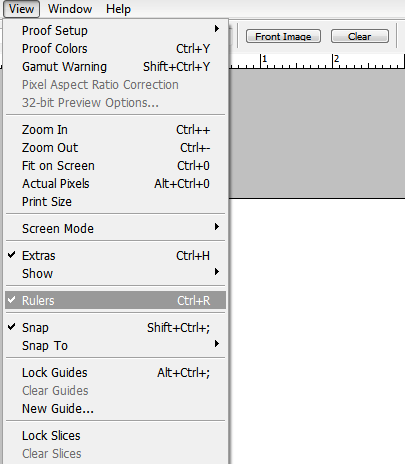Viewport: 405px width, 464px height.
Task: Toggle the Rulers checkmark option
Action: (x=115, y=300)
